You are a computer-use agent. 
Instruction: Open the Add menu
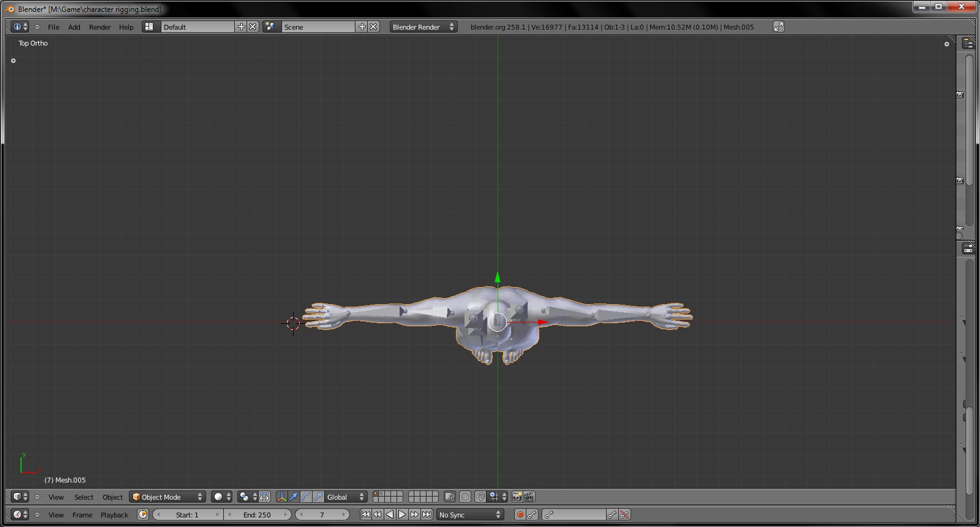[74, 27]
